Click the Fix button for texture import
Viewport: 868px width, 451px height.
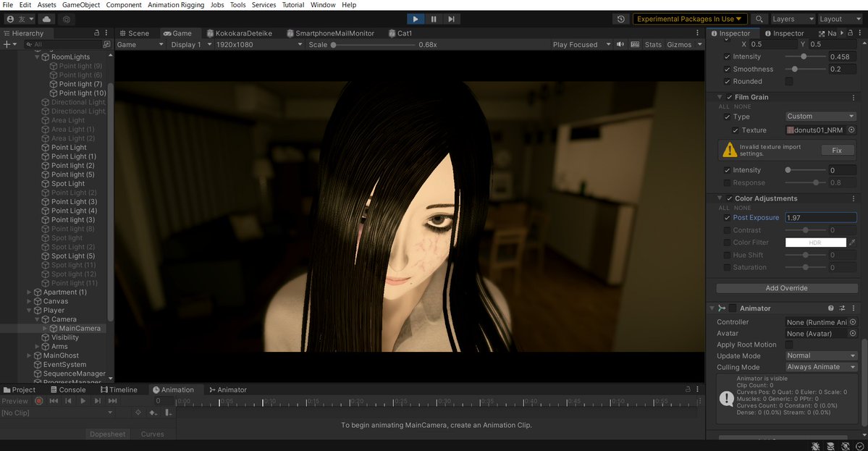point(837,151)
